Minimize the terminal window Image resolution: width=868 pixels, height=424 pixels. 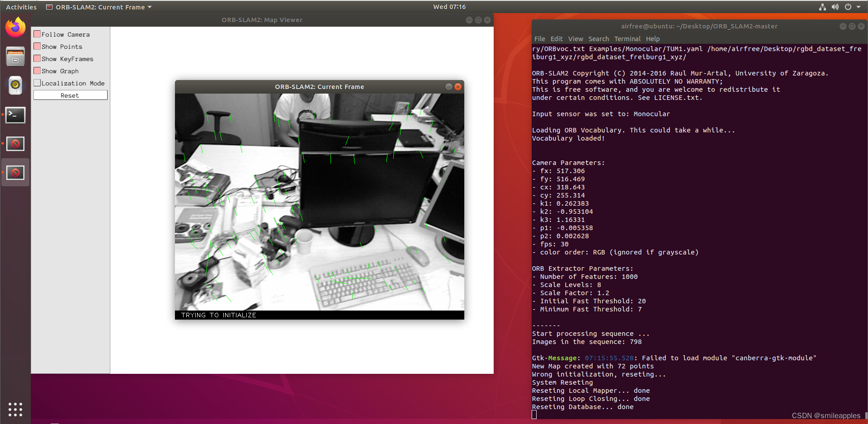point(843,26)
